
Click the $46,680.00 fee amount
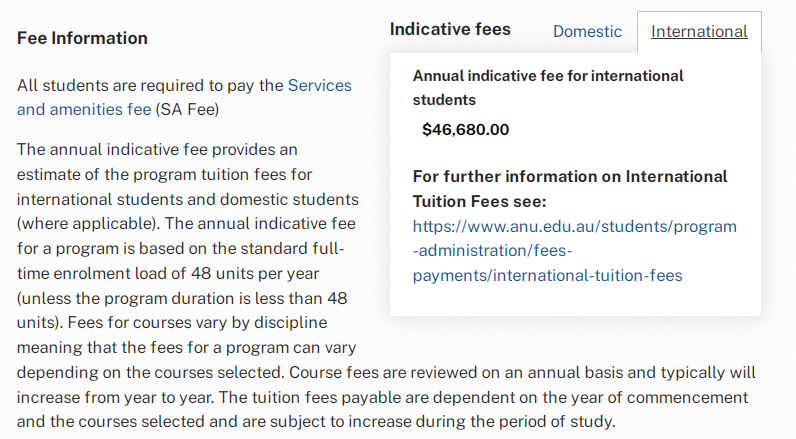[x=465, y=129]
